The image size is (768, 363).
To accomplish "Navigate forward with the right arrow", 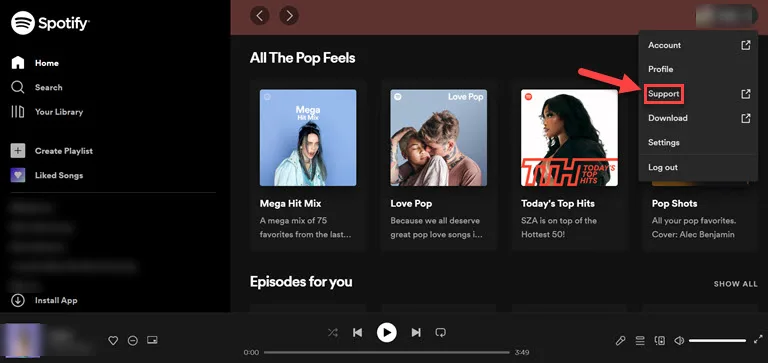I will tap(289, 16).
